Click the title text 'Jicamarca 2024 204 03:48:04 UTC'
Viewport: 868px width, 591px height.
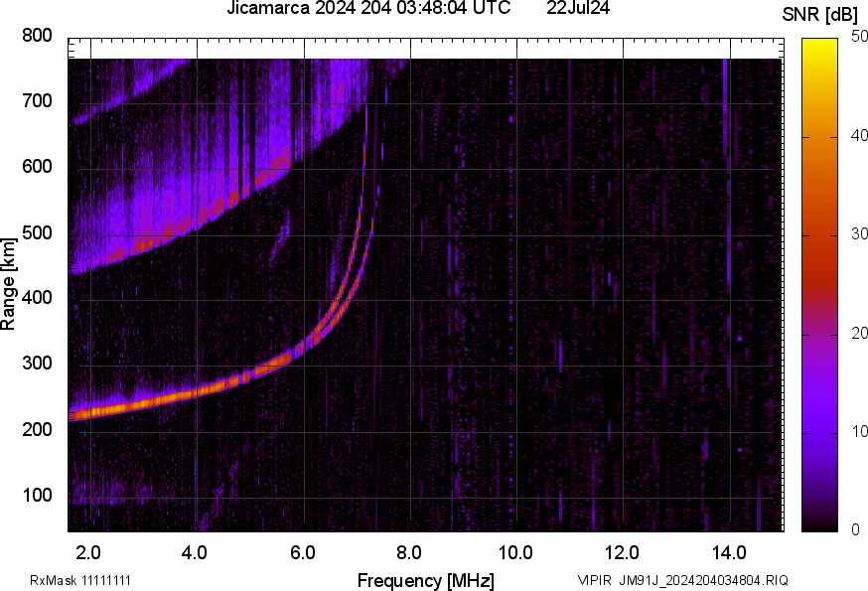pyautogui.click(x=368, y=8)
